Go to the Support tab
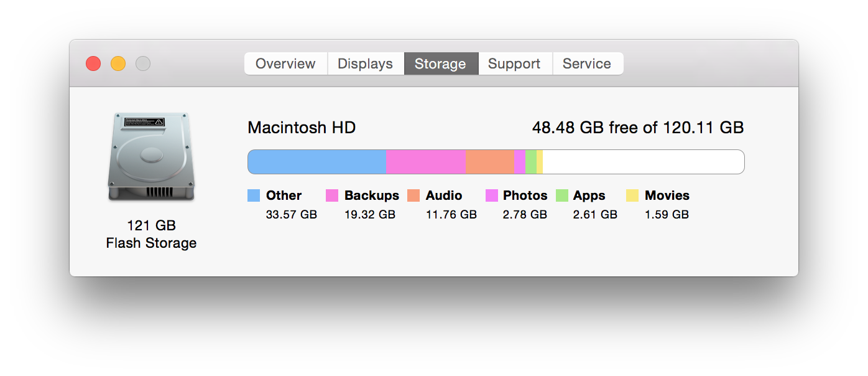868x376 pixels. [x=514, y=63]
